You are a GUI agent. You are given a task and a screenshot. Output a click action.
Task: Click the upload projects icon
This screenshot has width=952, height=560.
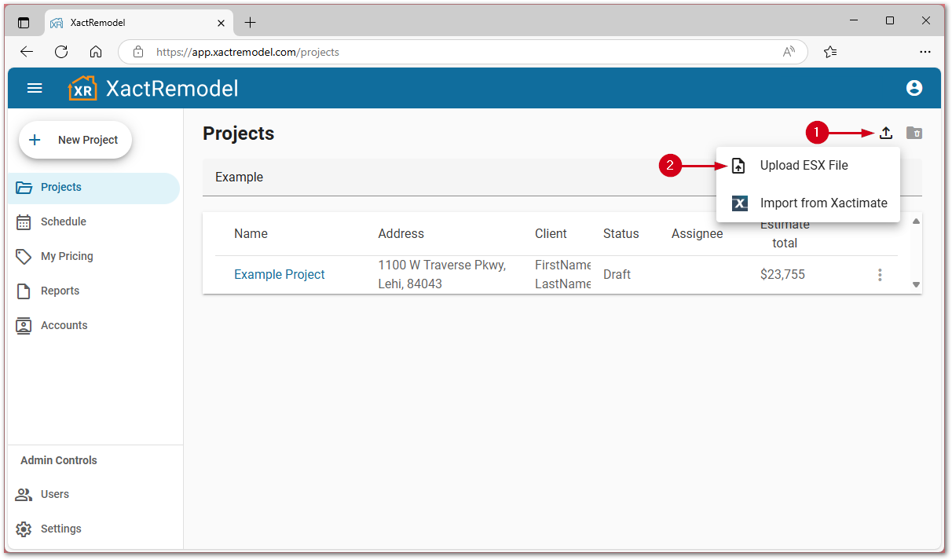(886, 133)
